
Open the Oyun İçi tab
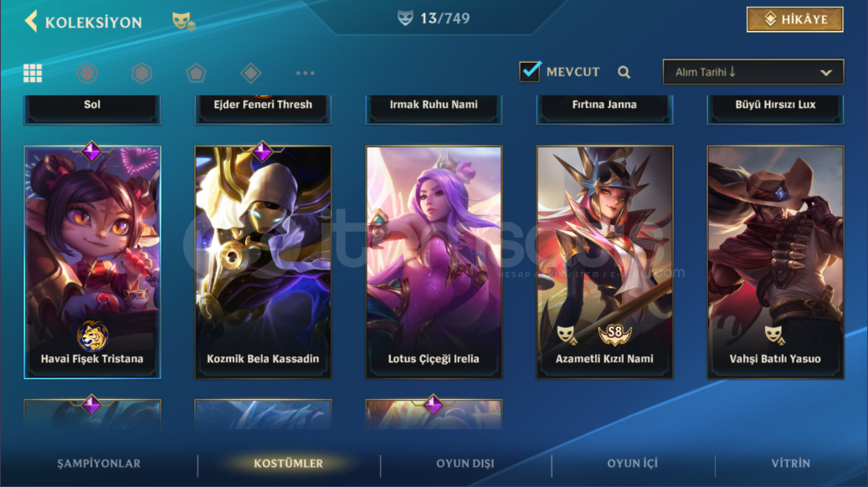[x=632, y=464]
